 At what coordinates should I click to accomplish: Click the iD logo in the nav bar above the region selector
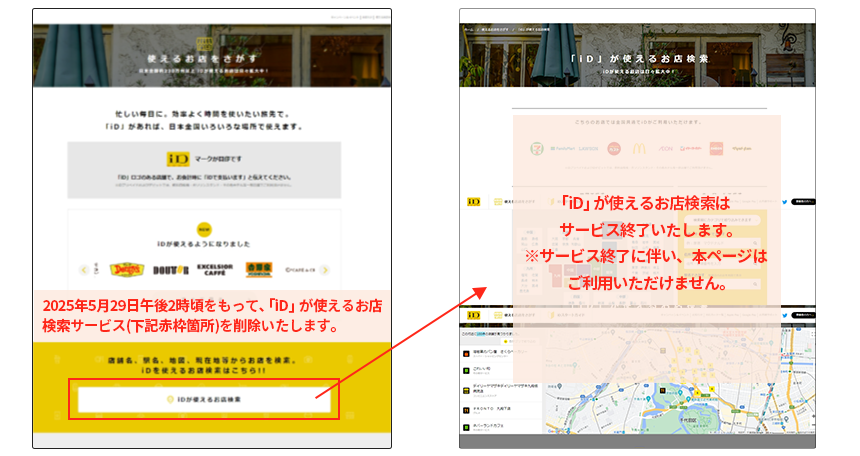(473, 202)
